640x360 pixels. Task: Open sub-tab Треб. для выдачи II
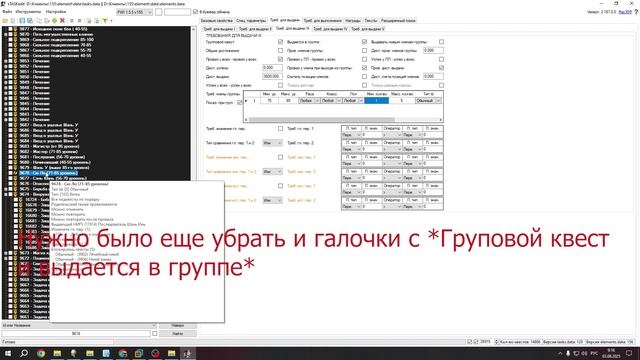pos(255,29)
